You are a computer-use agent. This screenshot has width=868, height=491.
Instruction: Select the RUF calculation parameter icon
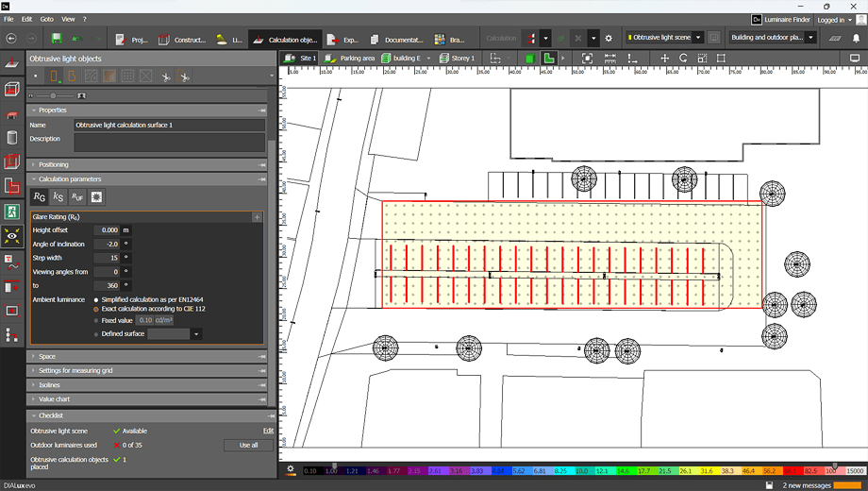[77, 196]
